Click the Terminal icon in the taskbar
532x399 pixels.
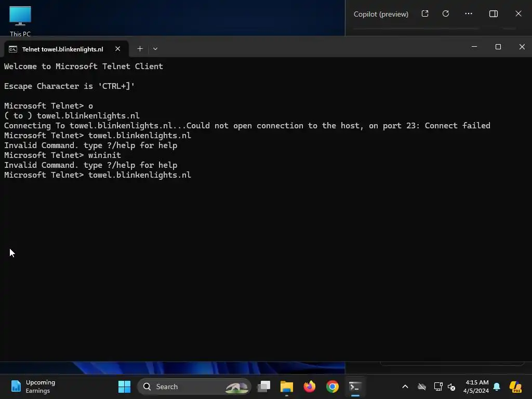click(355, 387)
